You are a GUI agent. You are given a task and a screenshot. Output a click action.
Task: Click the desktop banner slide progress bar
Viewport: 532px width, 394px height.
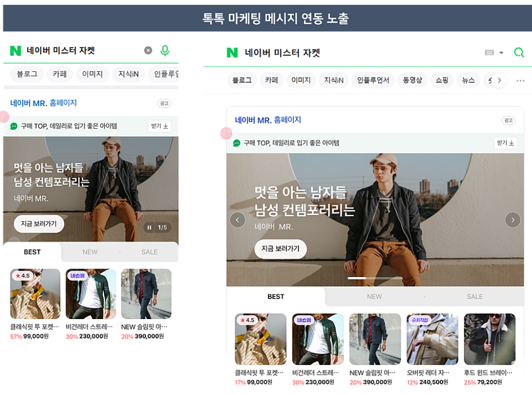(375, 278)
